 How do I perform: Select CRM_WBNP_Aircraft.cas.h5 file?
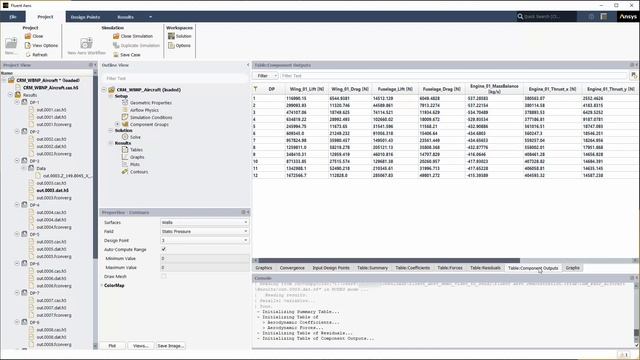[x=50, y=87]
